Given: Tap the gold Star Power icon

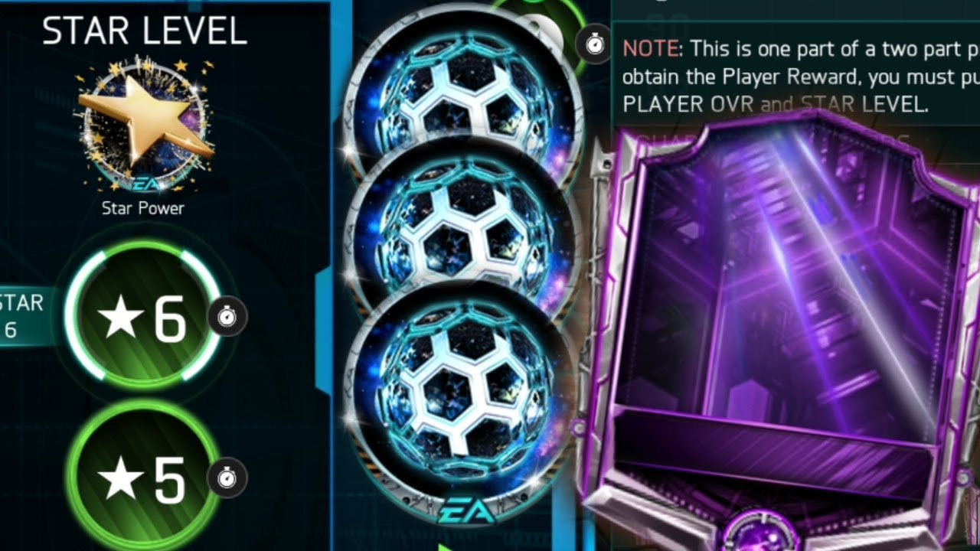Looking at the screenshot, I should [x=144, y=124].
